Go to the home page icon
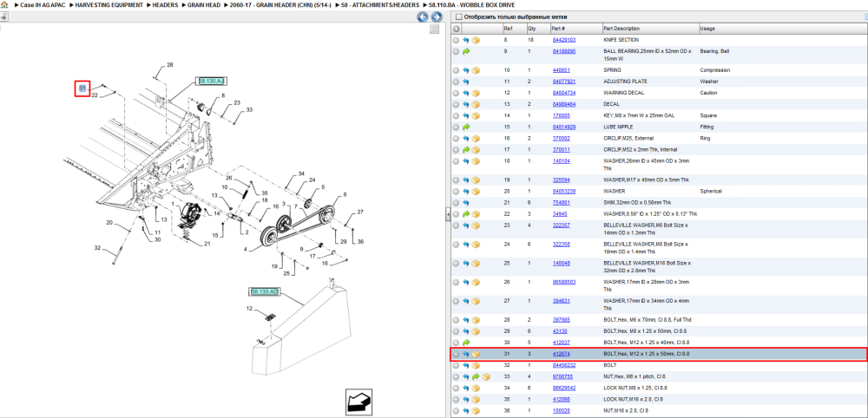This screenshot has width=868, height=418. [4, 4]
